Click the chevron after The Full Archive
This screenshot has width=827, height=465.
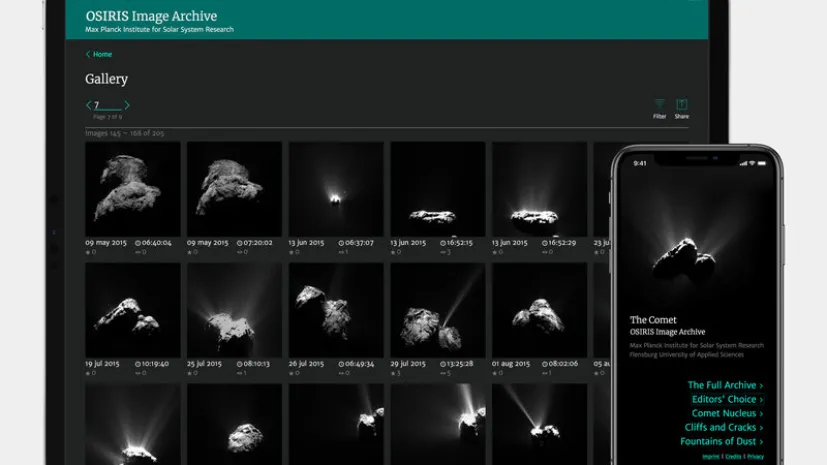tap(761, 385)
